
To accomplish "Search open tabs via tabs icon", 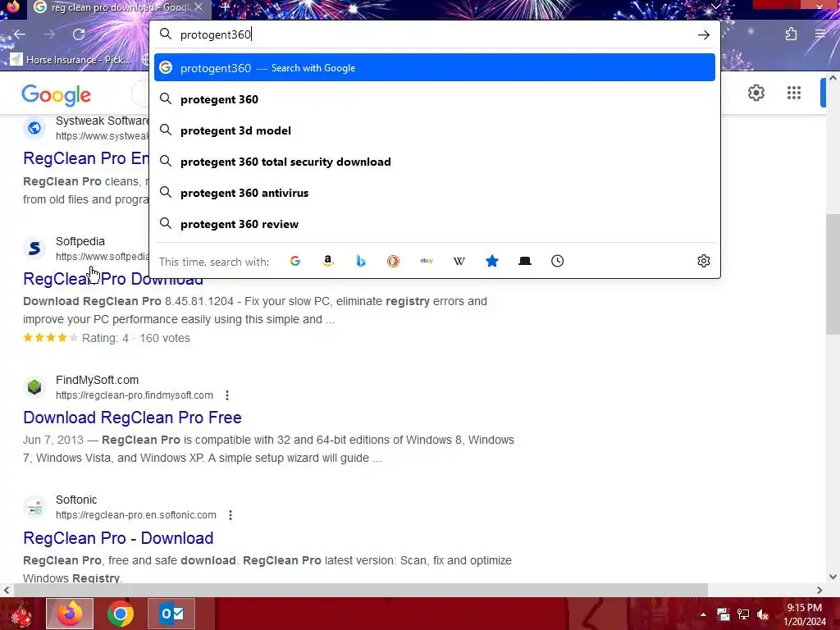I will click(525, 261).
